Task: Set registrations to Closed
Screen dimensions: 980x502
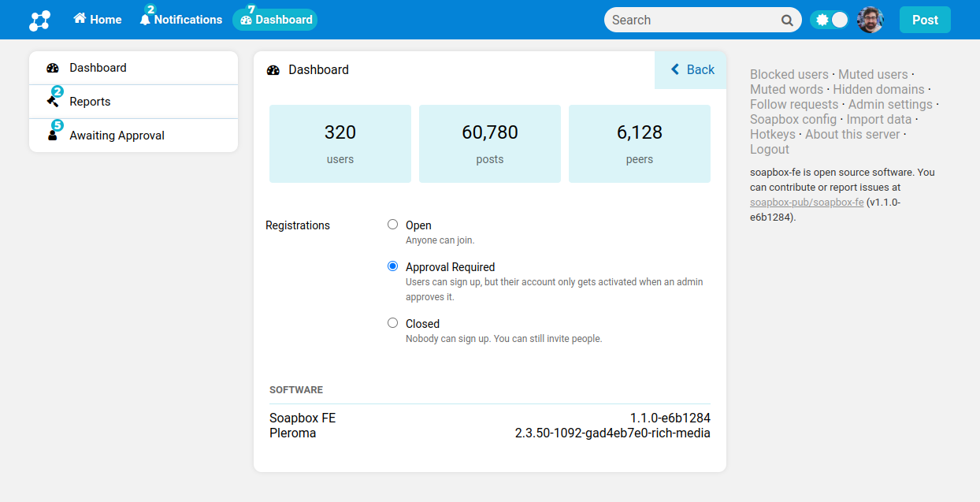Action: point(392,323)
